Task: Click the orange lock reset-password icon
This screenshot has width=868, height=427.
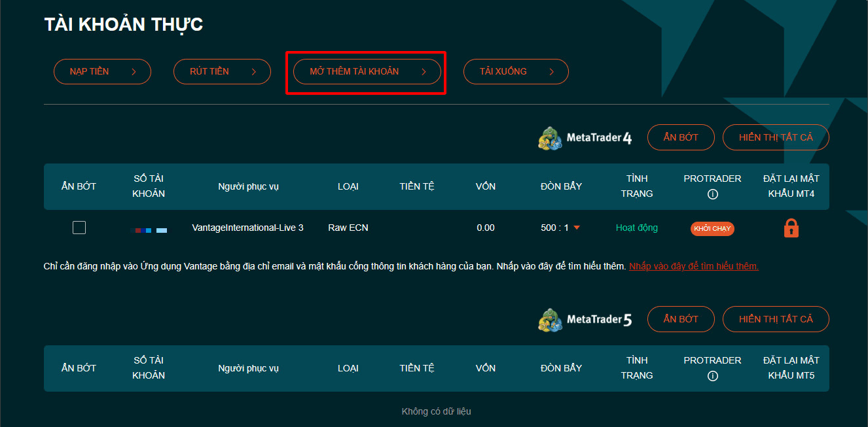Action: [791, 228]
